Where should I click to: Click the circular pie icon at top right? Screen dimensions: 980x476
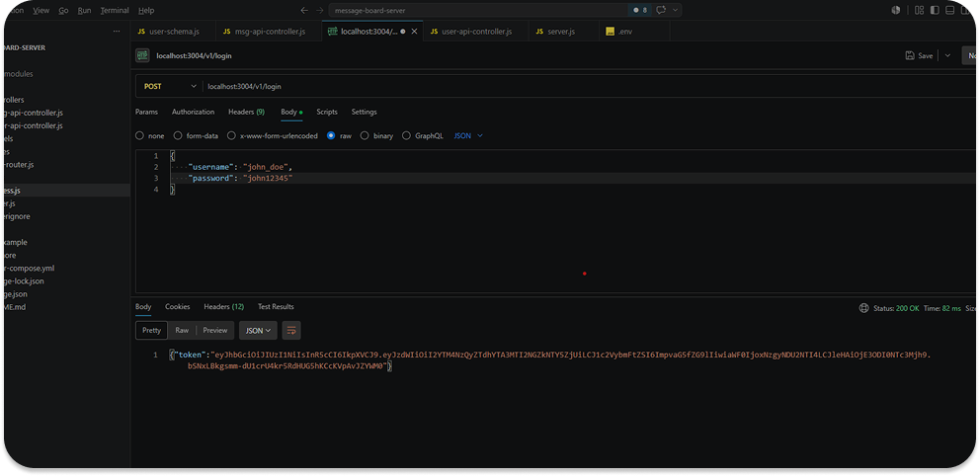[896, 11]
